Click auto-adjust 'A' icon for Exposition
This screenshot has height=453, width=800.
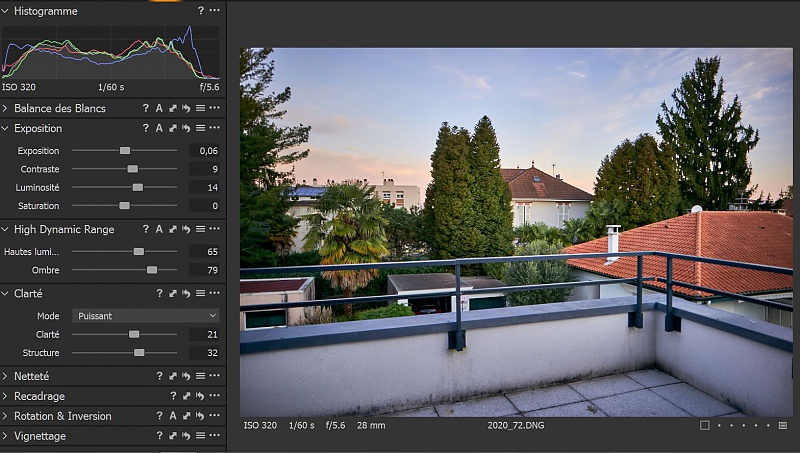pos(159,128)
